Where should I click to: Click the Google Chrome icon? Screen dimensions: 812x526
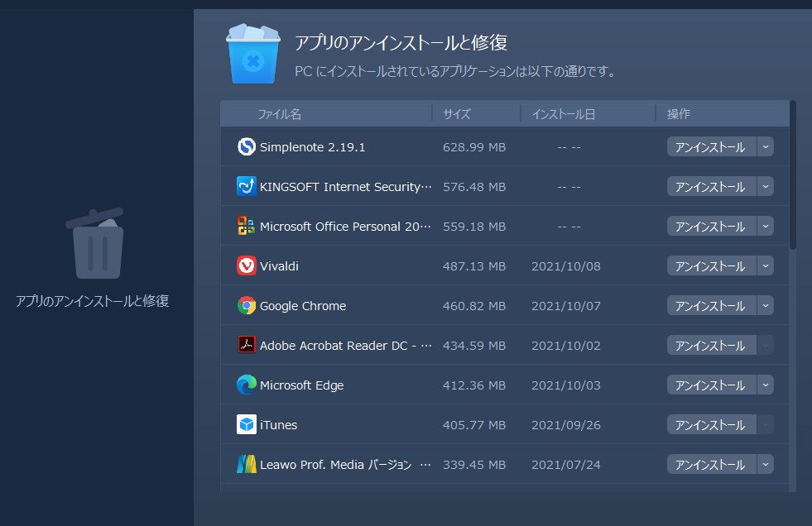[247, 306]
